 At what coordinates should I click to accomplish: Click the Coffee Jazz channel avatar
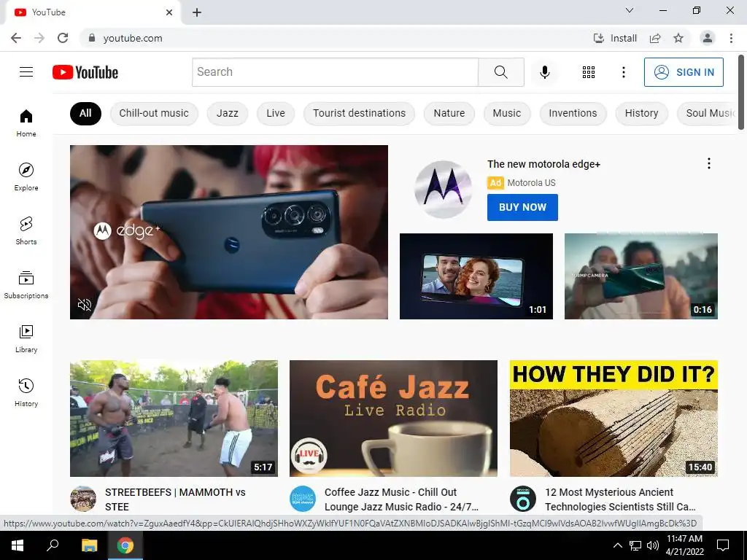click(303, 499)
